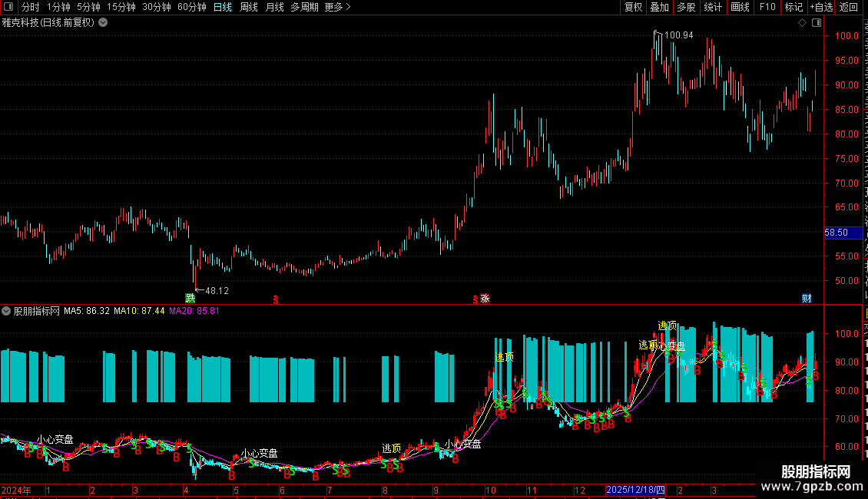Click the 2025/12/18 date marker
The image size is (868, 499).
(x=635, y=490)
